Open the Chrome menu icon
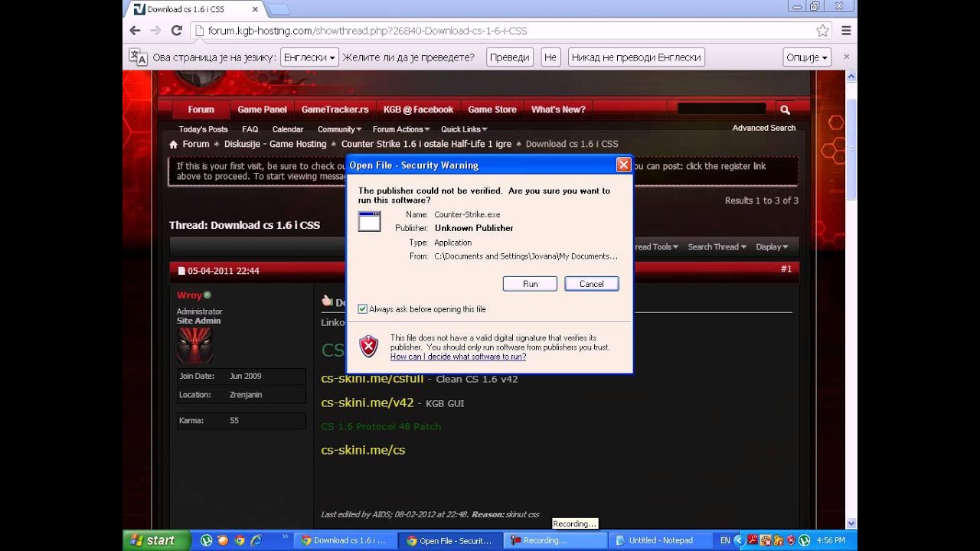Viewport: 980px width, 551px height. pos(846,31)
